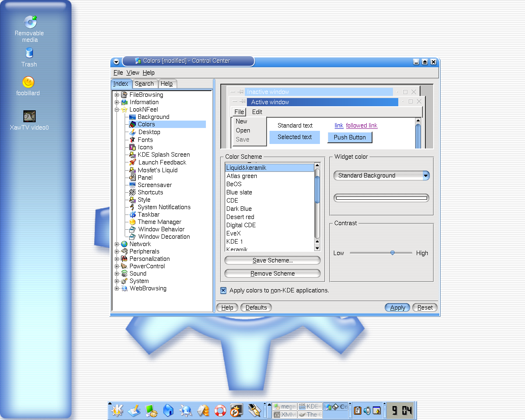Open Launch Feedback module
The width and height of the screenshot is (525, 420).
coord(162,162)
